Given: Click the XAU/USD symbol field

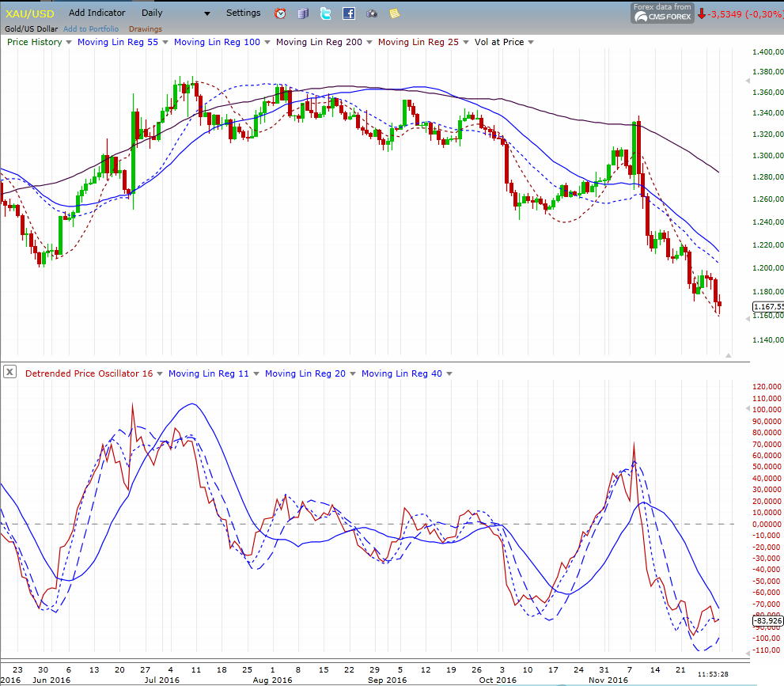Looking at the screenshot, I should tap(31, 13).
